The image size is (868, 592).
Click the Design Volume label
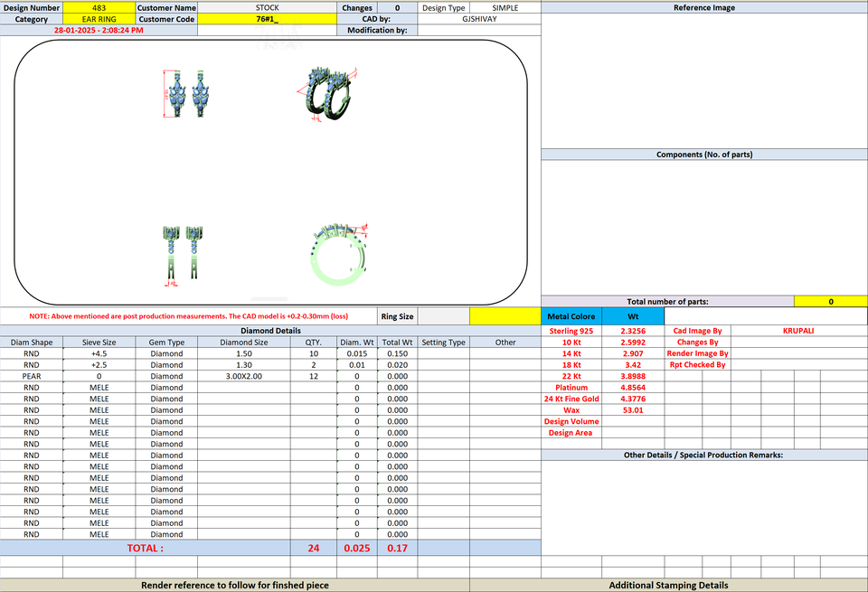tap(571, 421)
